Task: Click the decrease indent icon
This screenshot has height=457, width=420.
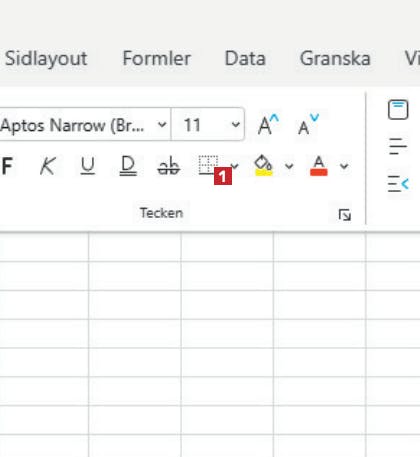Action: click(x=398, y=183)
